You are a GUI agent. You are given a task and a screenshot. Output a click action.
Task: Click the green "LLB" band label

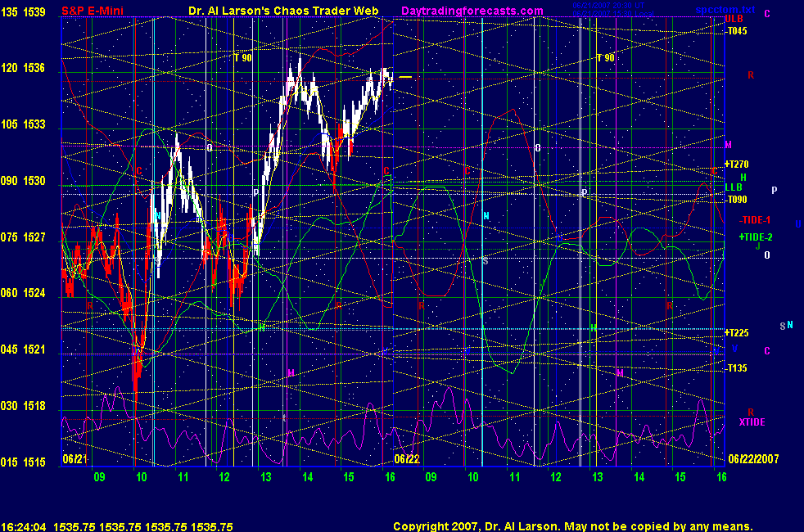point(734,187)
